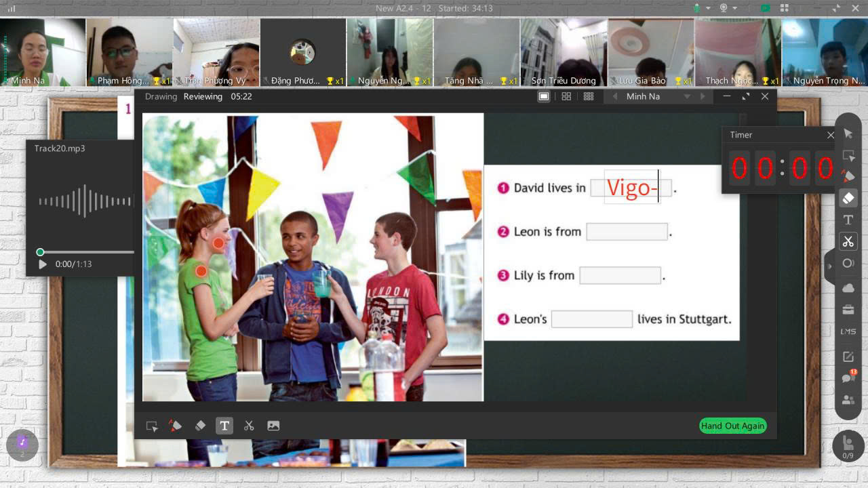This screenshot has width=868, height=488.
Task: Expand the microphone options dropdown arrow
Action: (x=708, y=8)
